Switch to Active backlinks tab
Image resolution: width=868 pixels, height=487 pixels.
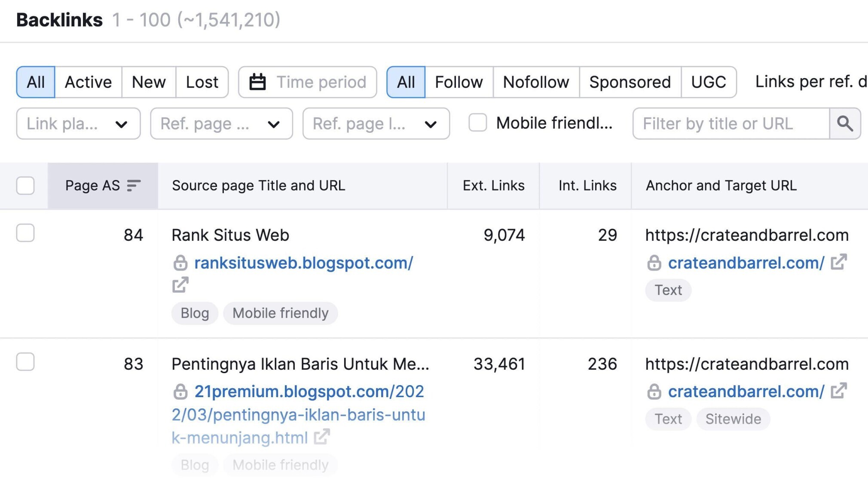pyautogui.click(x=88, y=82)
